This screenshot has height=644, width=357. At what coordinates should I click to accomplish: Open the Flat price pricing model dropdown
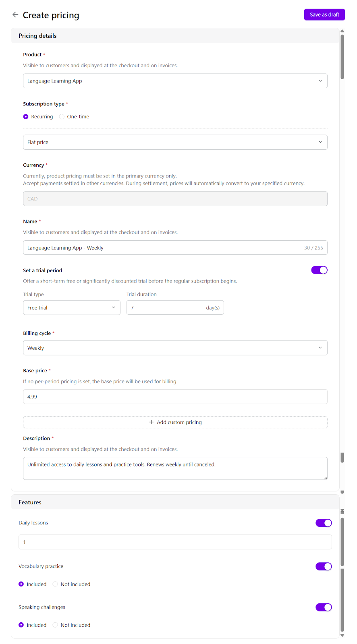point(175,142)
